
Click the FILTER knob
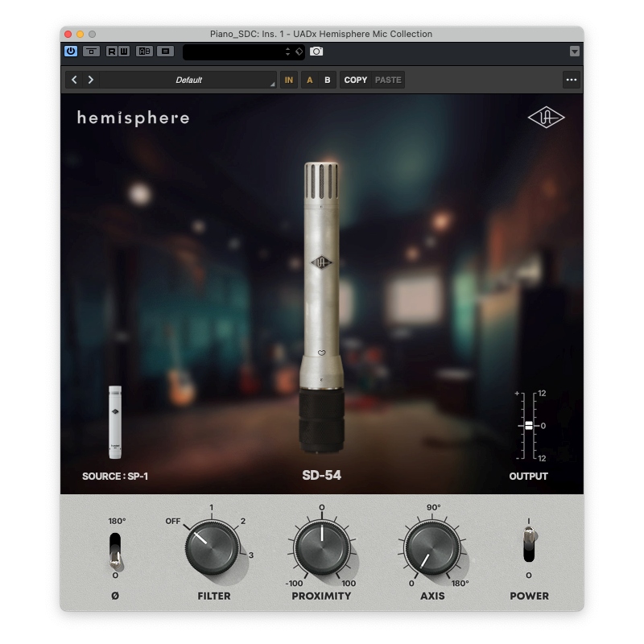[212, 547]
